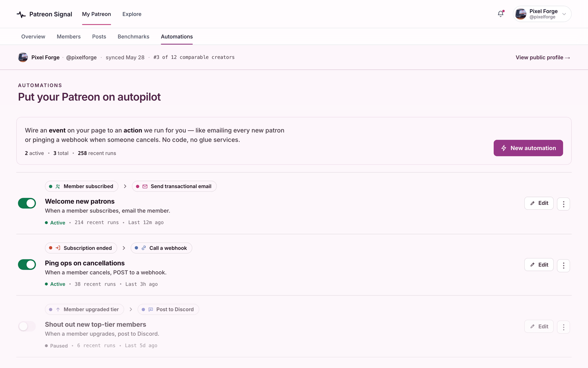
Task: Open more options for Ping ops on cancellations
Action: [x=563, y=266]
